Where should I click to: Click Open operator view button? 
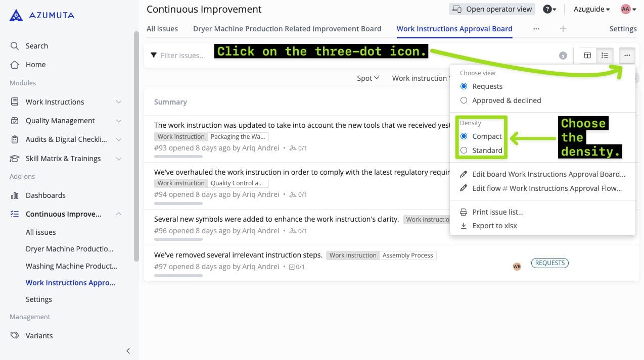tap(492, 9)
